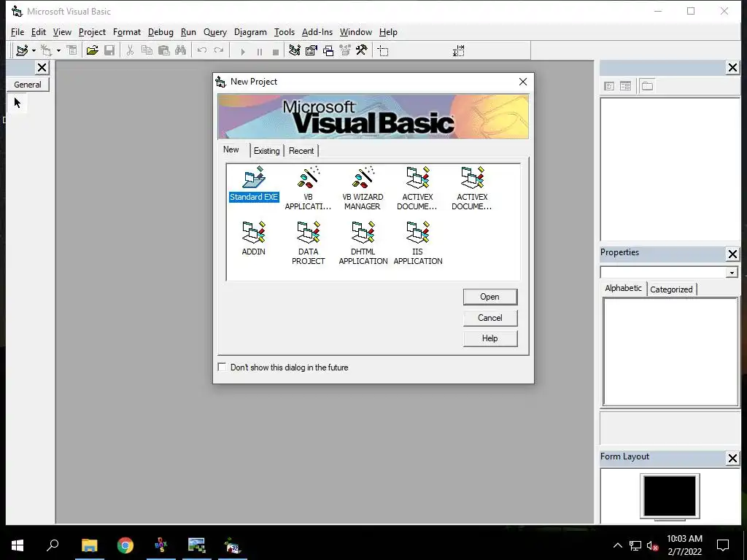747x560 pixels.
Task: Open Properties Window toolbar icon
Action: 311,50
